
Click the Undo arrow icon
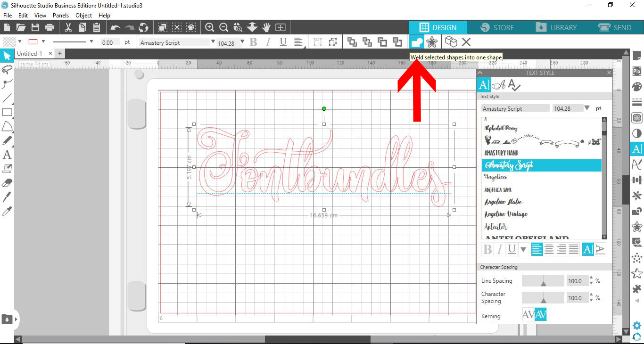click(115, 27)
